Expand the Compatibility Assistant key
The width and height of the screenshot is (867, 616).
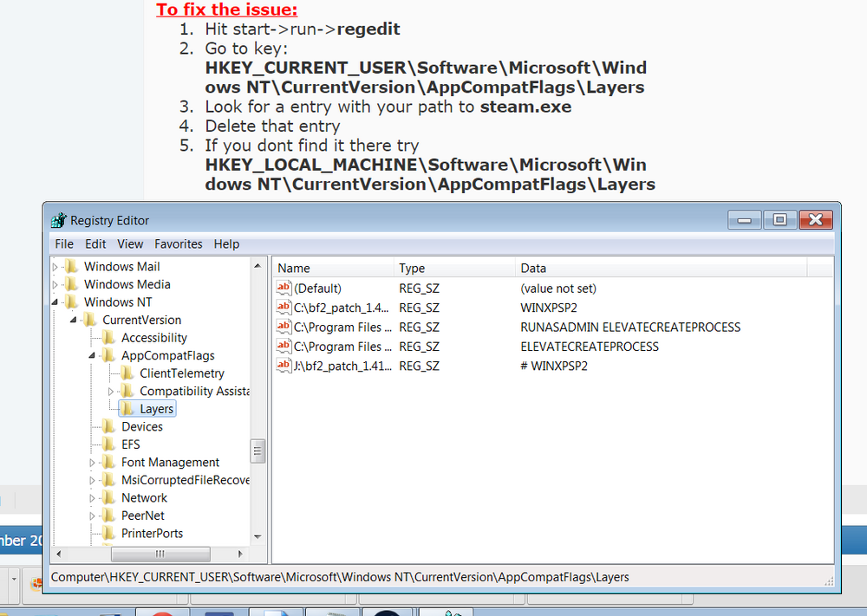pyautogui.click(x=111, y=391)
